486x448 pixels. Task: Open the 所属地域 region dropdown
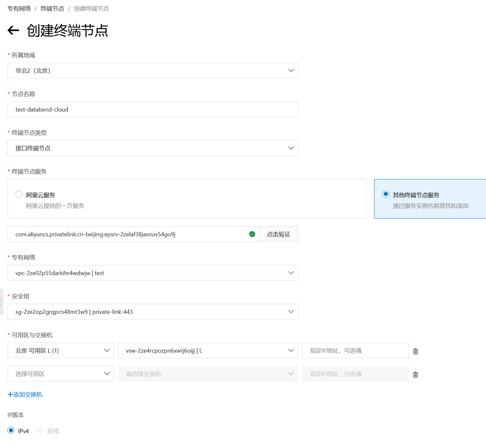click(x=291, y=70)
